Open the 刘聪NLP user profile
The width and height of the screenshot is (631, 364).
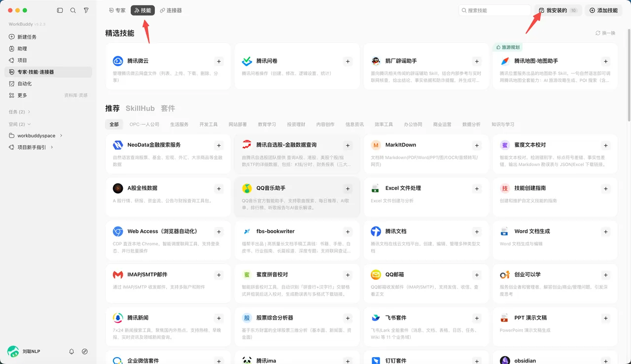click(x=24, y=352)
